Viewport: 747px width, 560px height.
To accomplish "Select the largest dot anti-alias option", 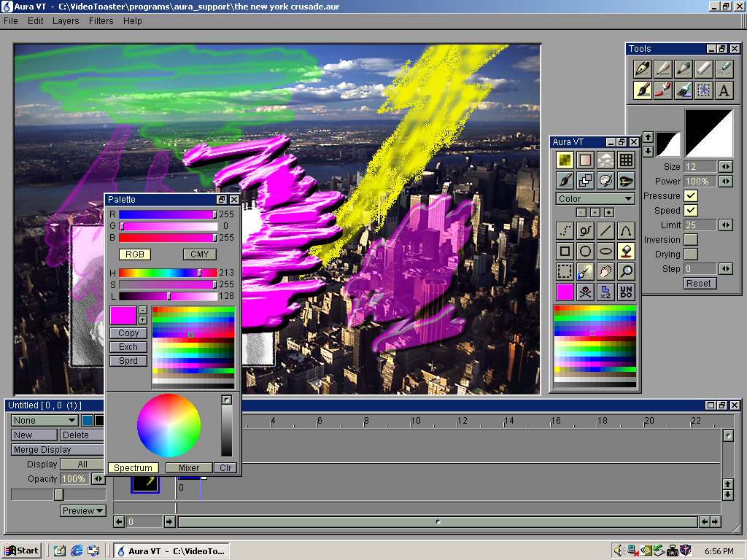I will (609, 212).
